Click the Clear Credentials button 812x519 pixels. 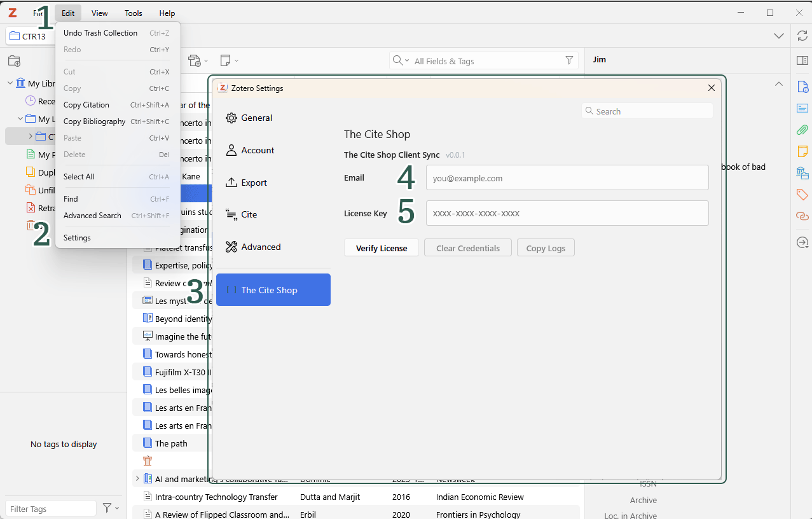coord(468,248)
